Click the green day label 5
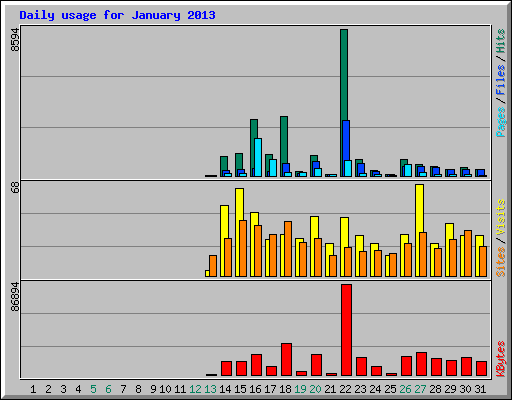This screenshot has height=400, width=512. 93,389
